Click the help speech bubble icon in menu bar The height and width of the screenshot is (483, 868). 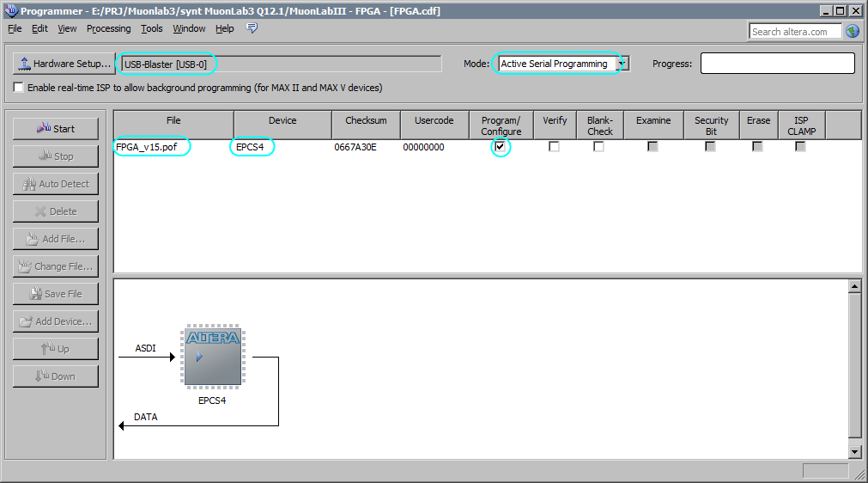point(252,28)
